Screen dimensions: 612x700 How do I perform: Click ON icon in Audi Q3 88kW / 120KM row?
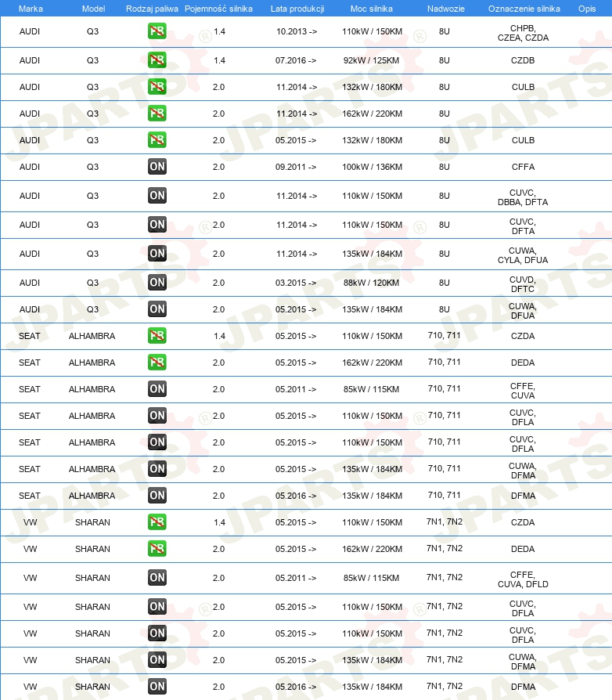click(x=157, y=282)
